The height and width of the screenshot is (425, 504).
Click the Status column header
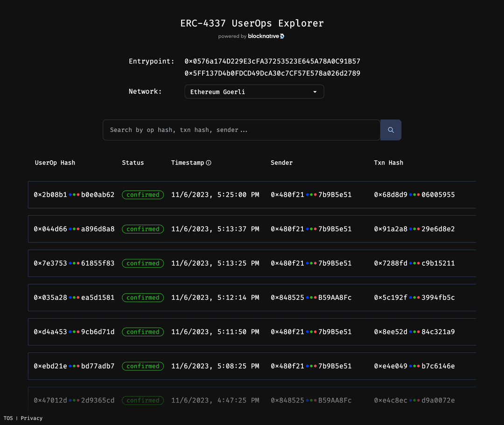click(x=133, y=163)
